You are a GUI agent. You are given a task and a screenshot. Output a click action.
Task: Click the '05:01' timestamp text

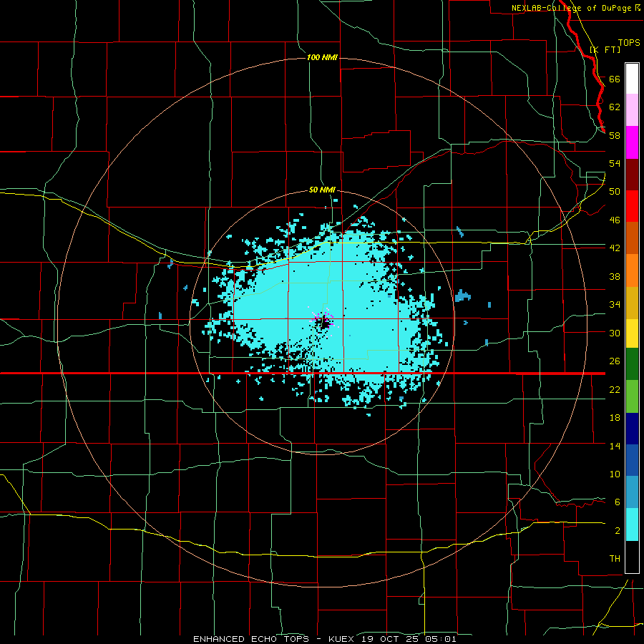pyautogui.click(x=441, y=639)
